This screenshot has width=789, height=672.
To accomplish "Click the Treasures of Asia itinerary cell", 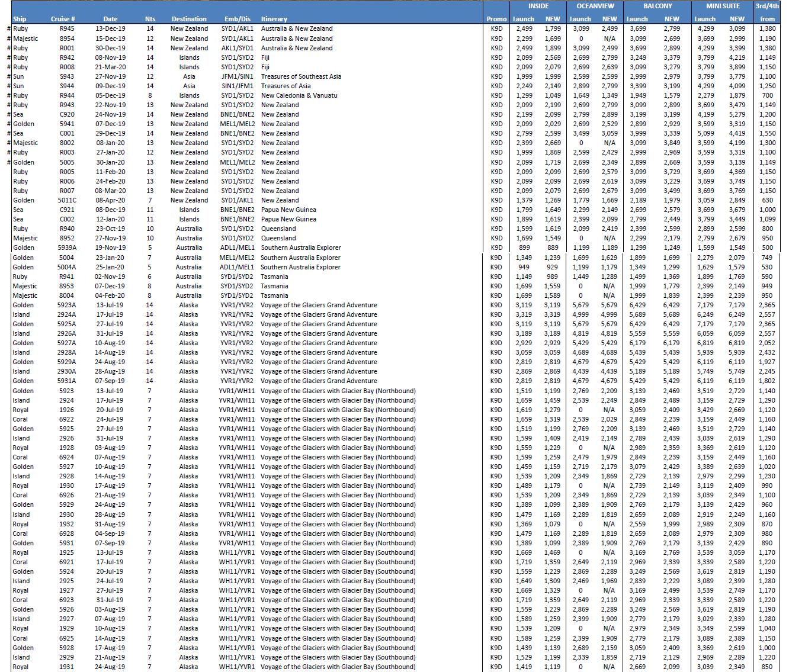I will pyautogui.click(x=286, y=86).
